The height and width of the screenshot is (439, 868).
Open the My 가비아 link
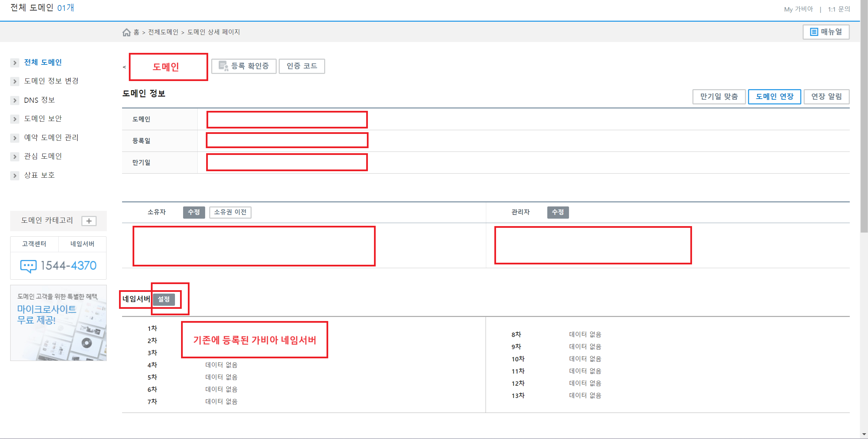click(798, 9)
